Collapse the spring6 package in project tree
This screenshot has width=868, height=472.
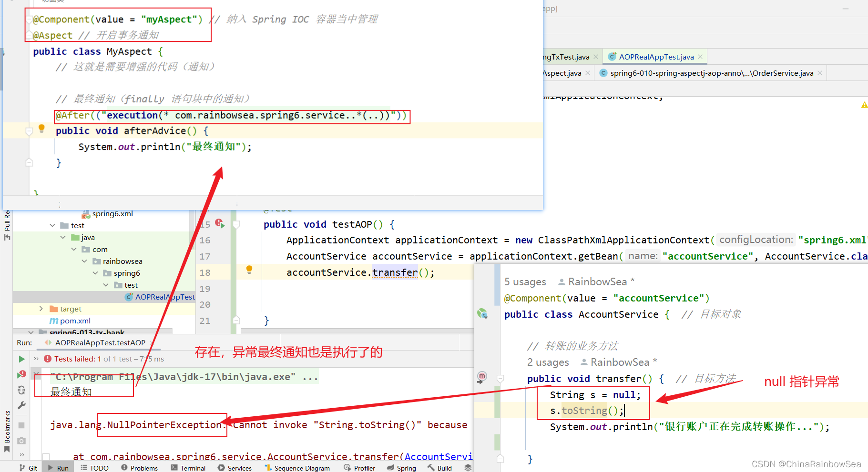click(95, 273)
